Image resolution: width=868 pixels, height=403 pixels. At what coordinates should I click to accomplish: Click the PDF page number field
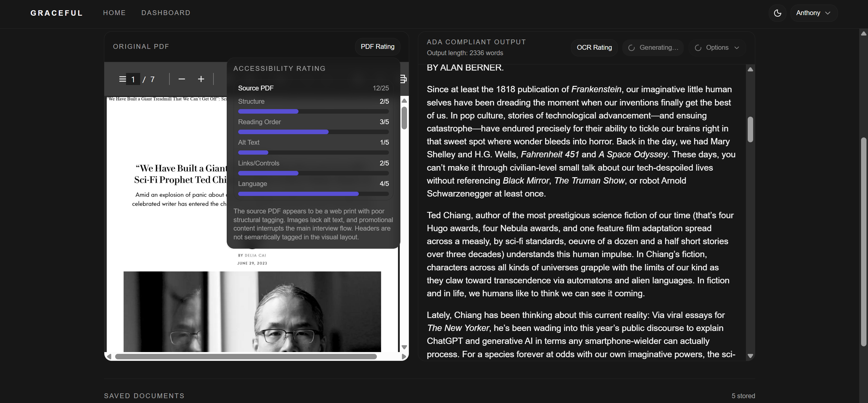133,79
